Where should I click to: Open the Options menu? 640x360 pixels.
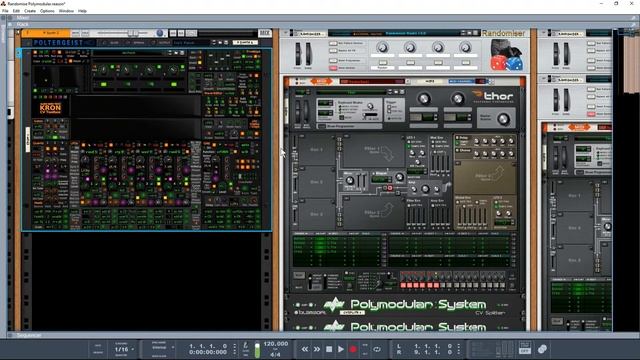point(47,11)
